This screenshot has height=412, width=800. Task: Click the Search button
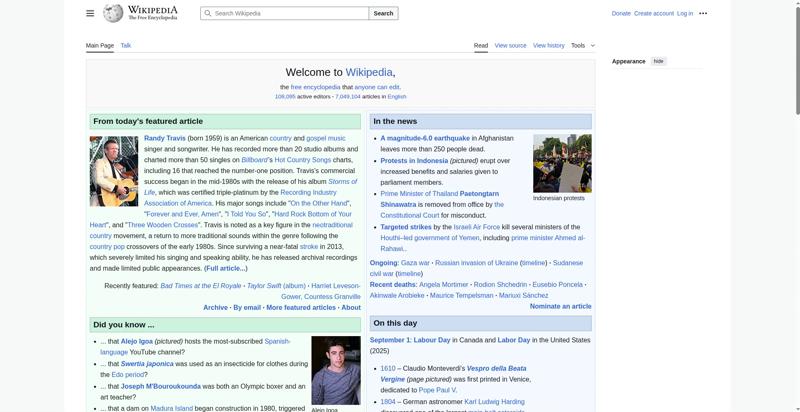383,13
